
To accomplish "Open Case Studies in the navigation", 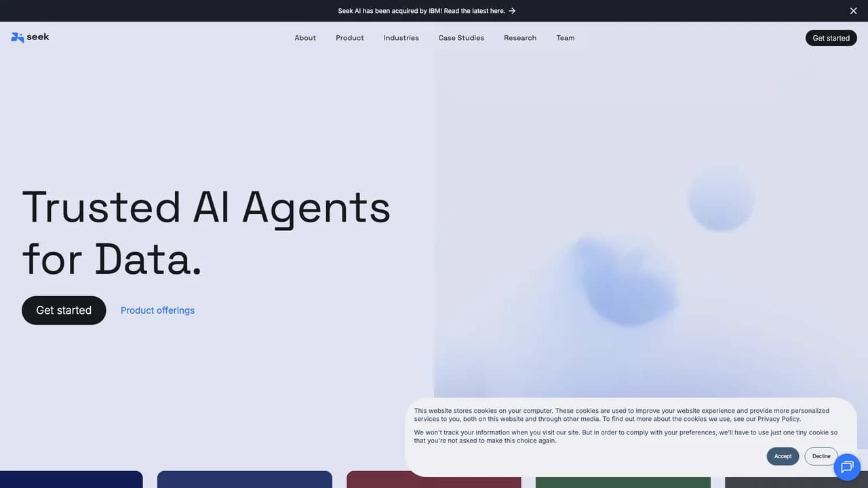I will pyautogui.click(x=461, y=38).
